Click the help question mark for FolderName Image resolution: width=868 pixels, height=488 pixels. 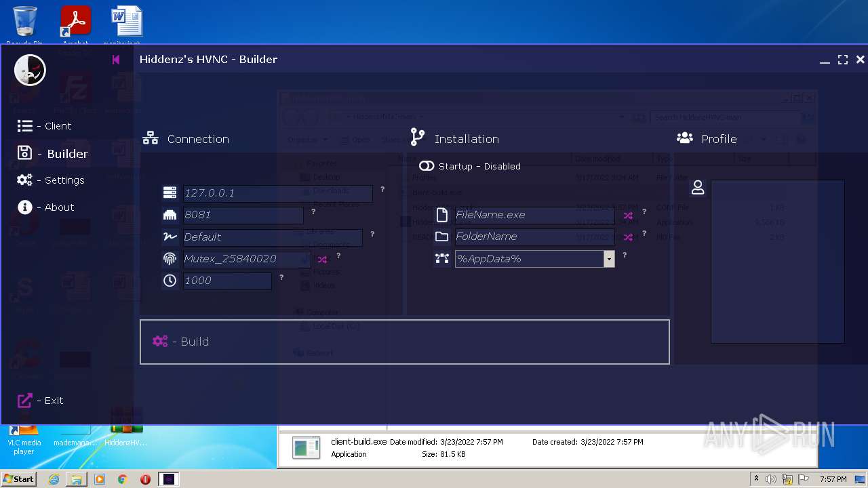pyautogui.click(x=644, y=234)
